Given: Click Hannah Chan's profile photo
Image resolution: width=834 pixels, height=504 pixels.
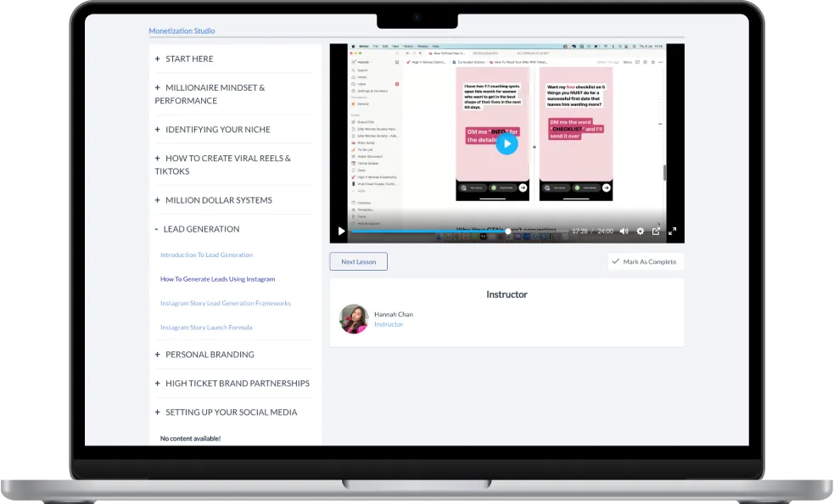Looking at the screenshot, I should pyautogui.click(x=355, y=319).
